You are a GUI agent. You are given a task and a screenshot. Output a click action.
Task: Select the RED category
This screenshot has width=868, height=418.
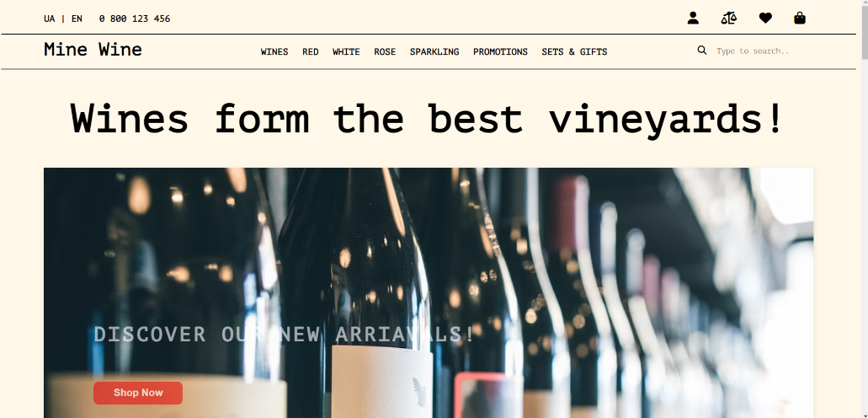[311, 51]
